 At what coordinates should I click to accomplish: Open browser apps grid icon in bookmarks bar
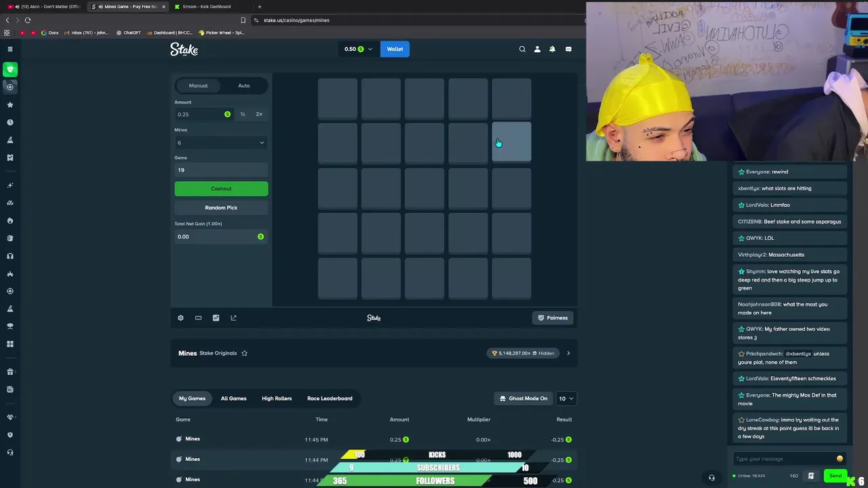(7, 33)
